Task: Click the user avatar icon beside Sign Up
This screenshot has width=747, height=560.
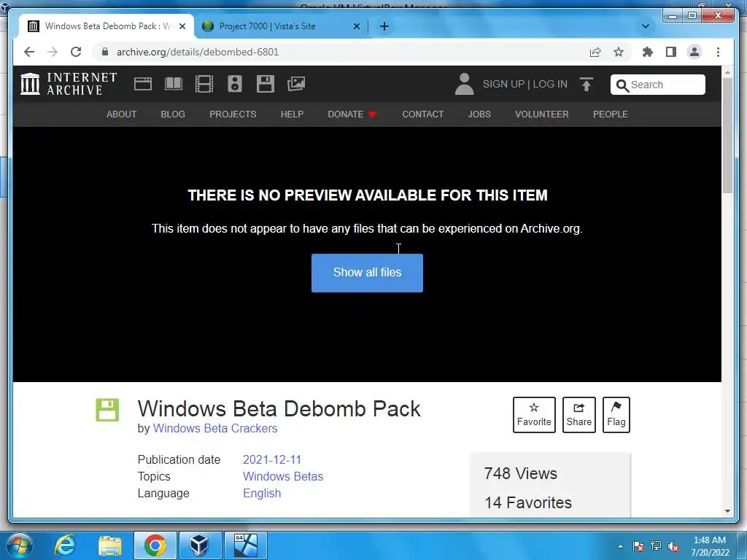Action: [x=464, y=85]
